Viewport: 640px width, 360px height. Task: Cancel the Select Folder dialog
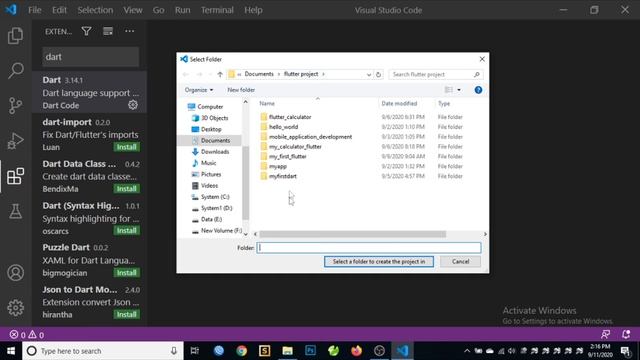tap(460, 262)
